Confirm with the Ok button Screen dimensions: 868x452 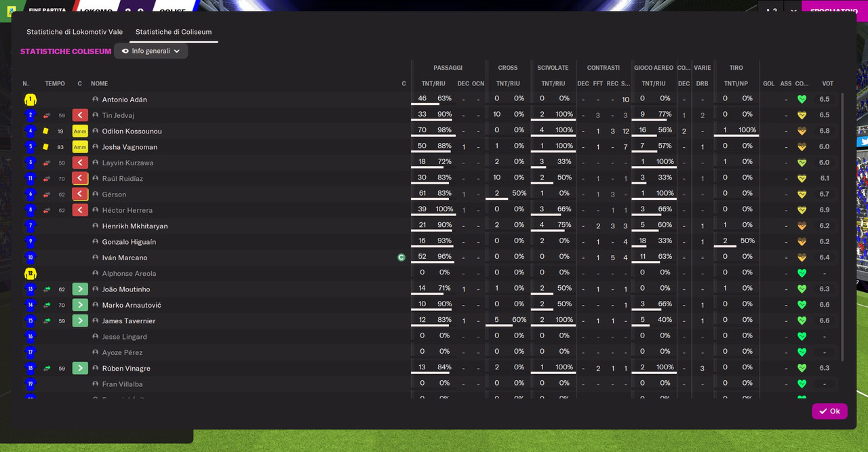829,411
